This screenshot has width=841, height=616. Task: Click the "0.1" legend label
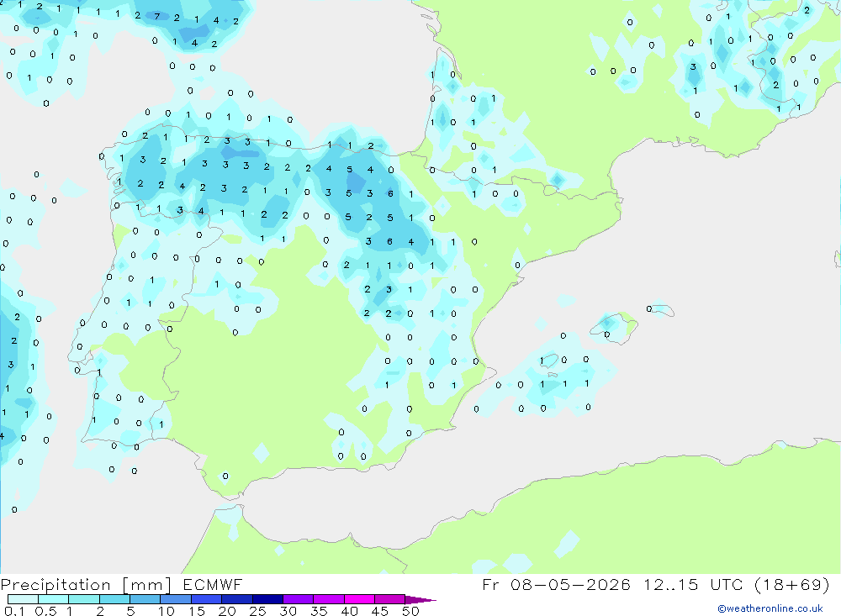[x=14, y=611]
